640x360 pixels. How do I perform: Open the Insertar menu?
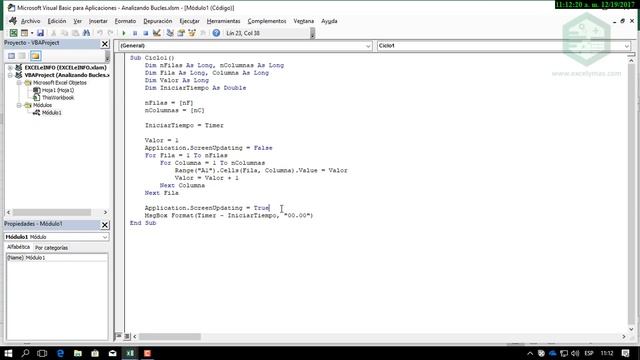(x=98, y=21)
